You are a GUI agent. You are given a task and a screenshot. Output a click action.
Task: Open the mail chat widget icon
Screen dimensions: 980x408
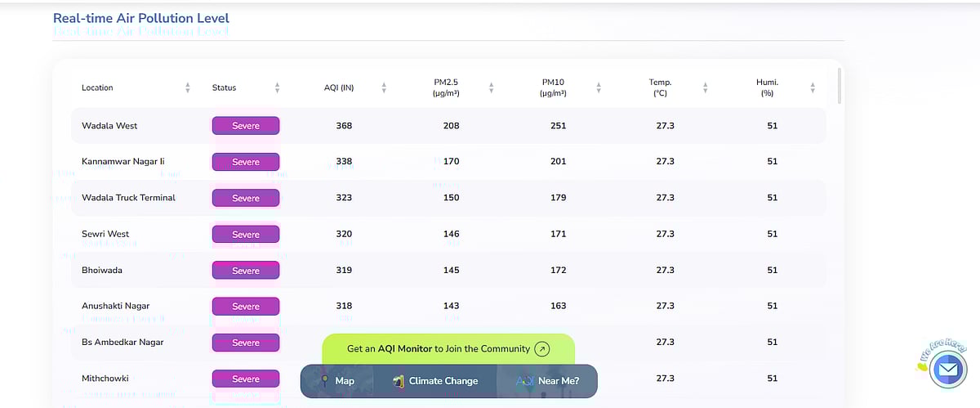click(947, 370)
